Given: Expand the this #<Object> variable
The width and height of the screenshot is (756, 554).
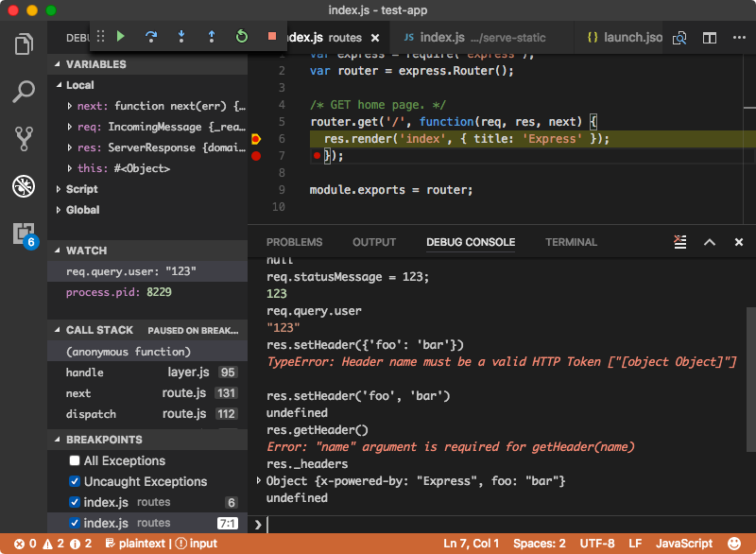Looking at the screenshot, I should click(69, 167).
